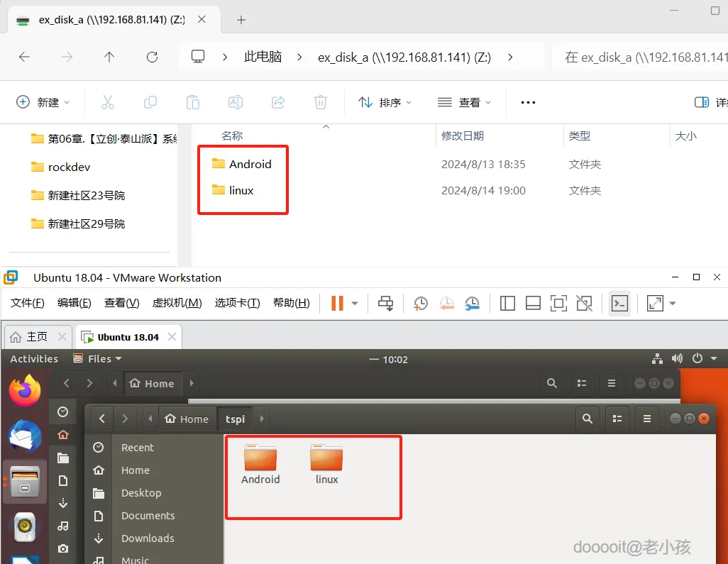
Task: Open the 新建 dropdown in File Explorer
Action: 44,101
